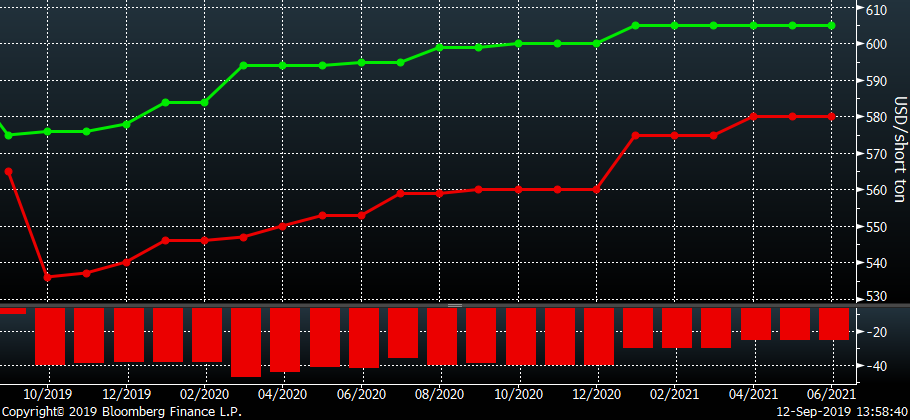This screenshot has width=910, height=420.
Task: Select the red spread bar above 06/2021
Action: tap(833, 323)
